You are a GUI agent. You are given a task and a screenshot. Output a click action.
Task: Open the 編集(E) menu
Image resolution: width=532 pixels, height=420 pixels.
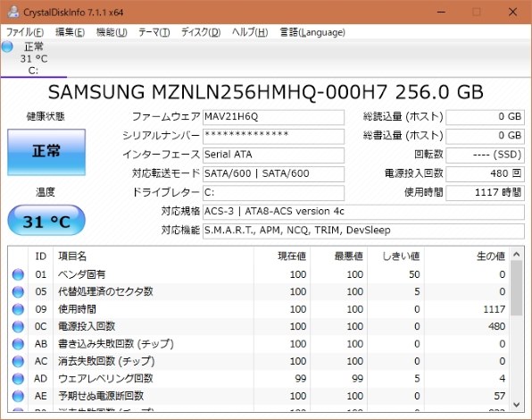70,32
